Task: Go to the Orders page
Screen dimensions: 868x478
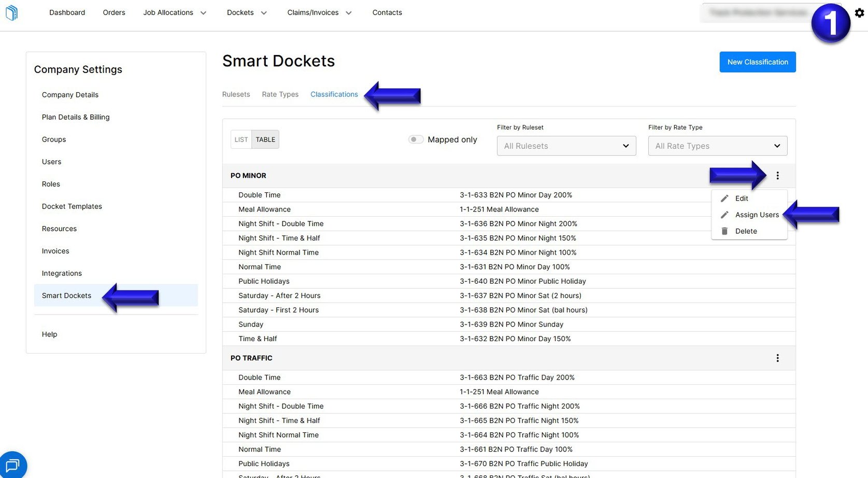Action: (114, 12)
